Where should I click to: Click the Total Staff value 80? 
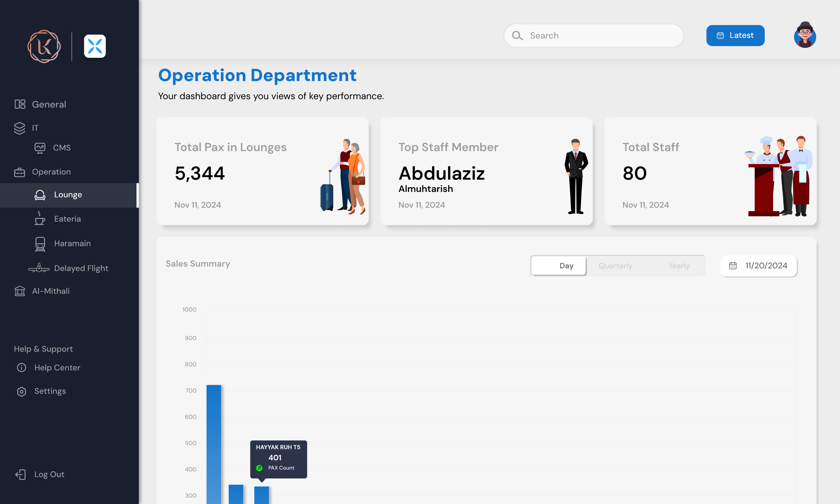pyautogui.click(x=635, y=173)
